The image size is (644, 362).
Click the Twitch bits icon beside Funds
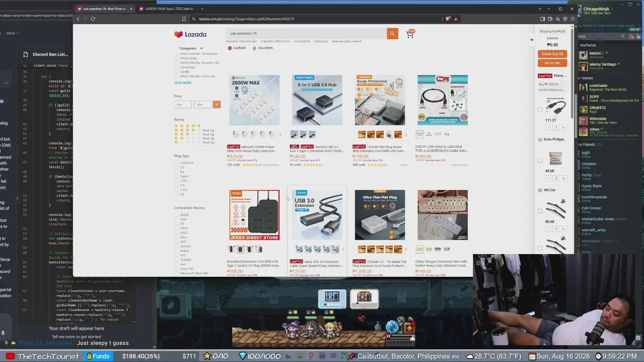point(89,356)
